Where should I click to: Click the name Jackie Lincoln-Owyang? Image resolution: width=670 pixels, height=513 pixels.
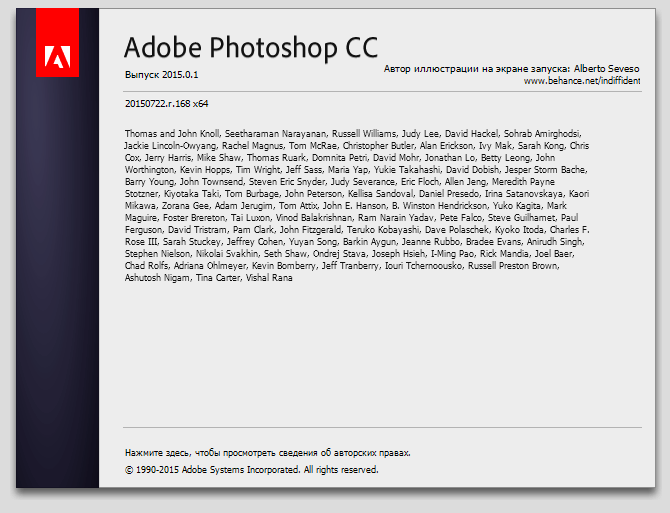pyautogui.click(x=170, y=146)
